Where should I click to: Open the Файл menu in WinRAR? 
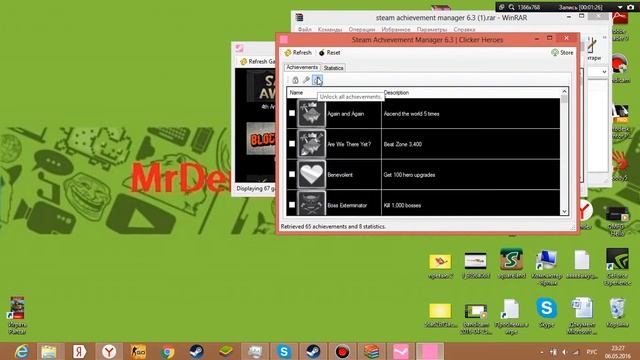click(x=304, y=29)
